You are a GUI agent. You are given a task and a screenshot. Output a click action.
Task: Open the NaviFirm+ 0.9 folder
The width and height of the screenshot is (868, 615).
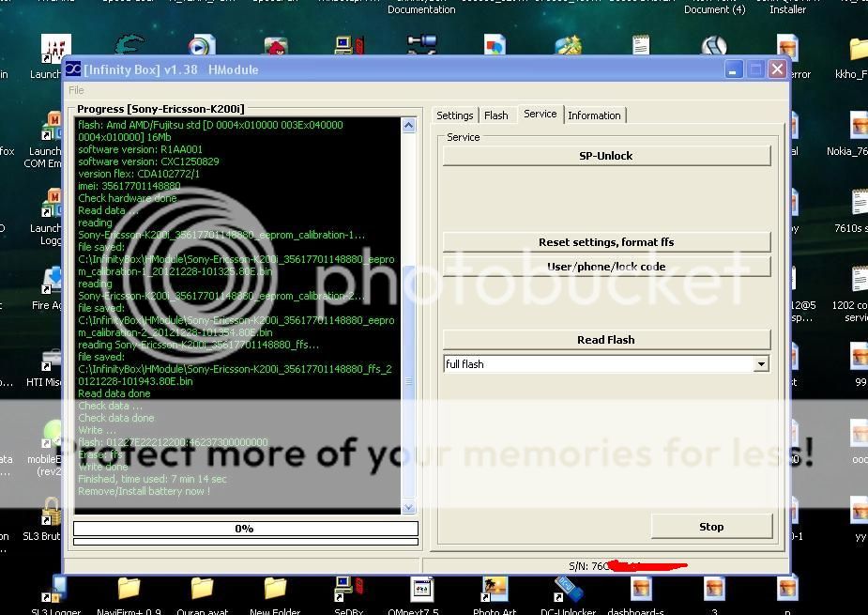click(x=129, y=589)
